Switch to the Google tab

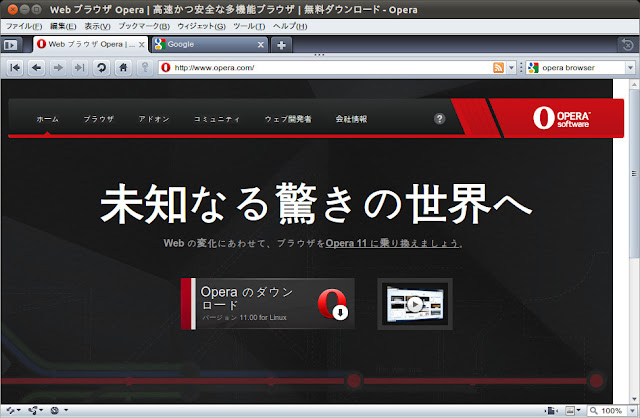click(x=210, y=44)
